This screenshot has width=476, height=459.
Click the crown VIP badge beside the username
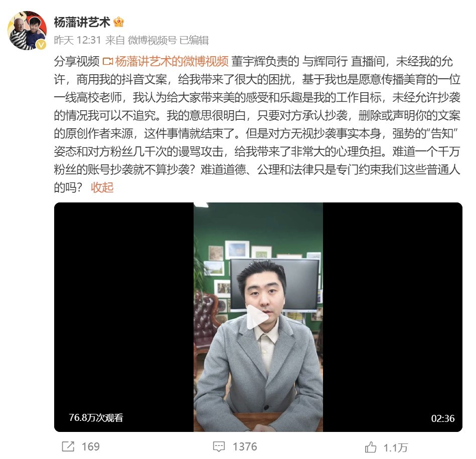pyautogui.click(x=119, y=22)
